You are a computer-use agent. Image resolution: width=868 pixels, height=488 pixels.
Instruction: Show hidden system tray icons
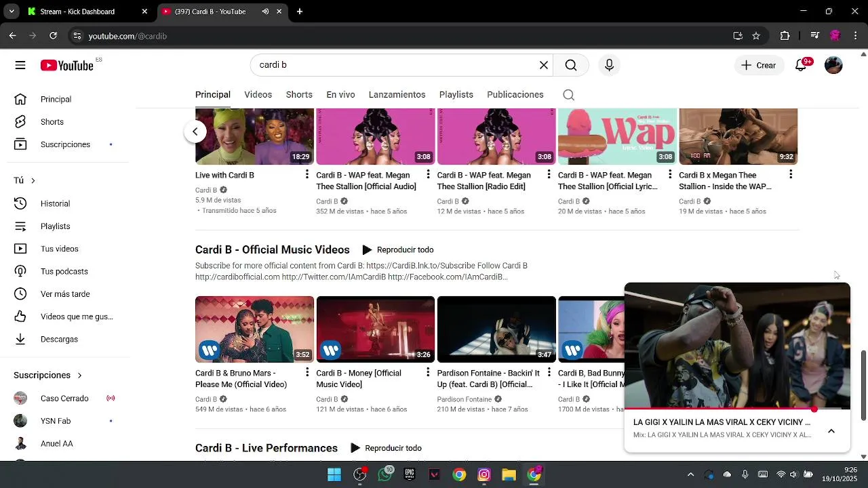click(690, 474)
